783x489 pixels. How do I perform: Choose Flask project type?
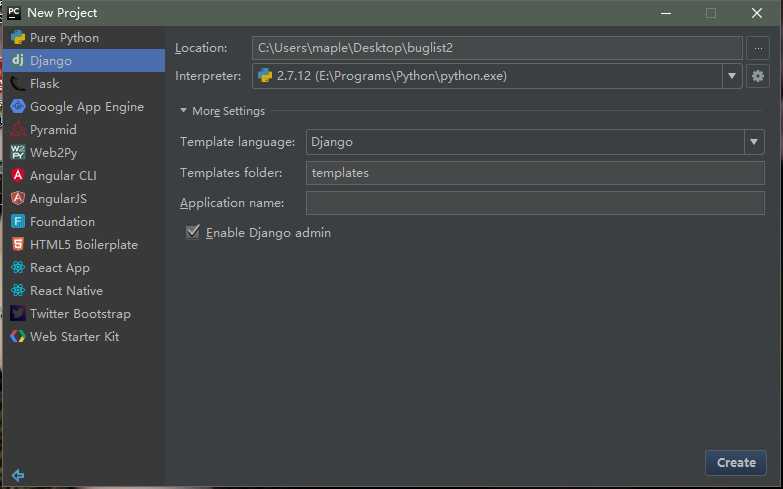point(84,83)
